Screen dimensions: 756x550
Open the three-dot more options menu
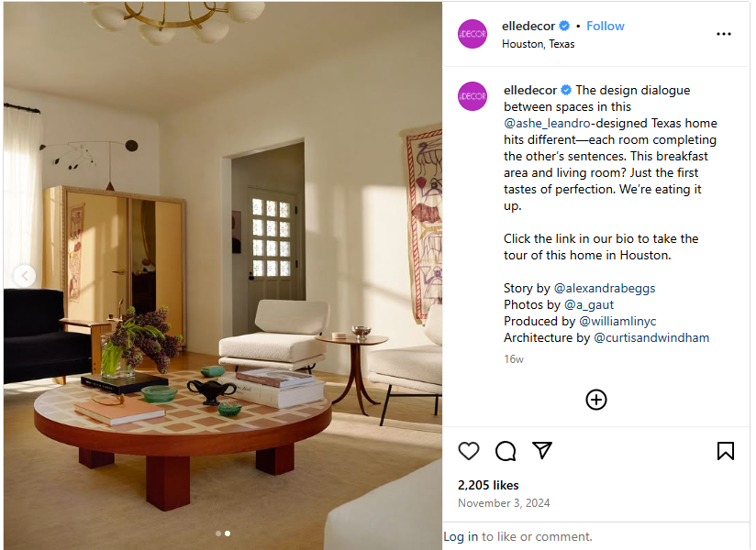(x=723, y=34)
